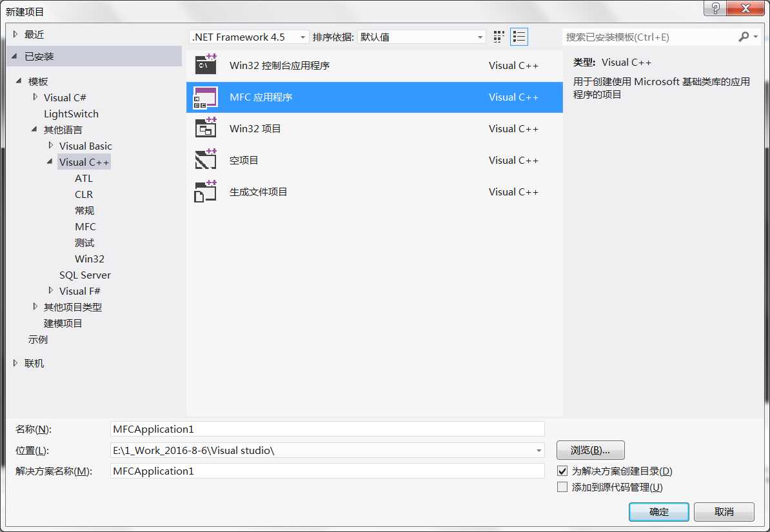Select 建模项目 in the tree

(x=63, y=323)
